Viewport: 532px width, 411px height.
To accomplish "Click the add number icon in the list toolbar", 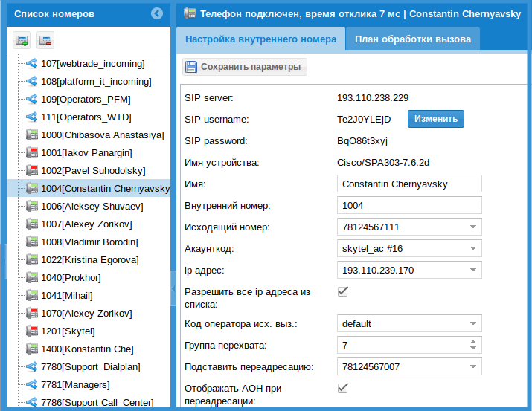I will (21, 40).
